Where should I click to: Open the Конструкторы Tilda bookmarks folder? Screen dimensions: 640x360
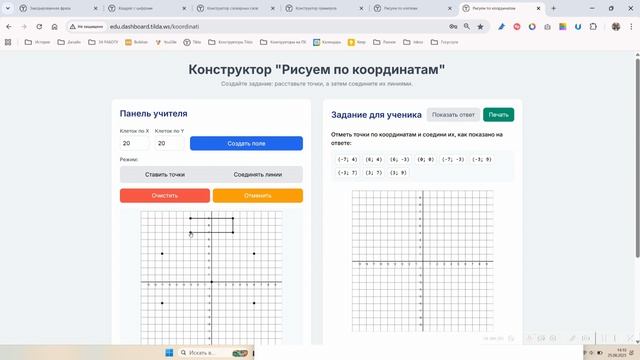click(231, 42)
